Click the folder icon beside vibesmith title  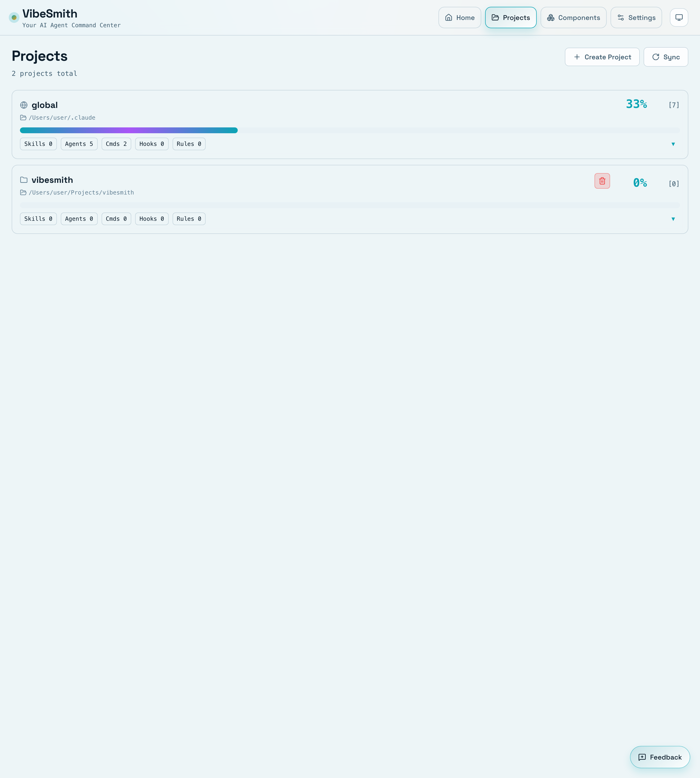pos(24,180)
